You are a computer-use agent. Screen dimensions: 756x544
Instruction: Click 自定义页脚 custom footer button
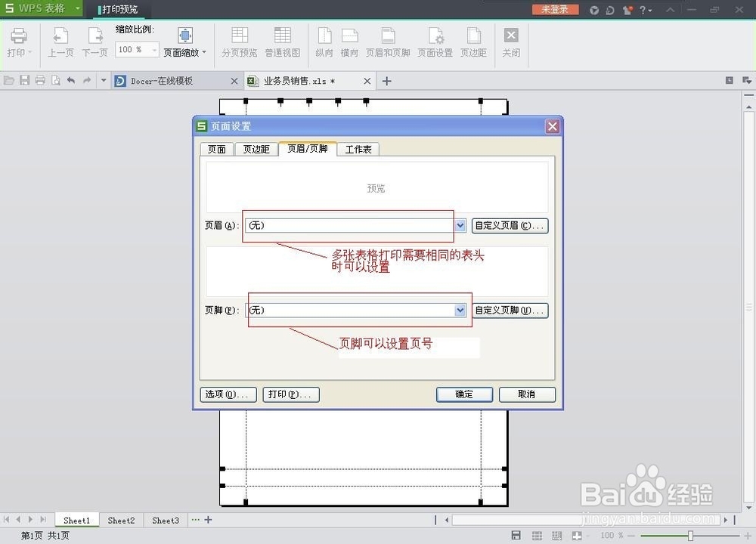510,311
